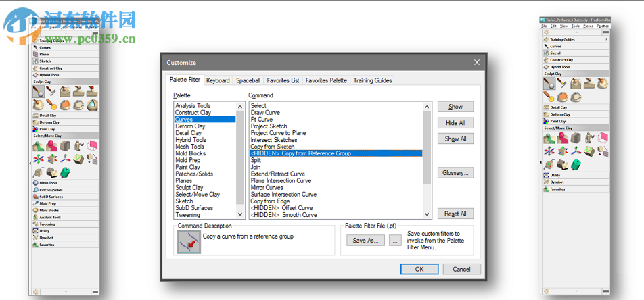Image resolution: width=644 pixels, height=300 pixels.
Task: Select the green lump clay tool in left palette
Action: point(38,146)
